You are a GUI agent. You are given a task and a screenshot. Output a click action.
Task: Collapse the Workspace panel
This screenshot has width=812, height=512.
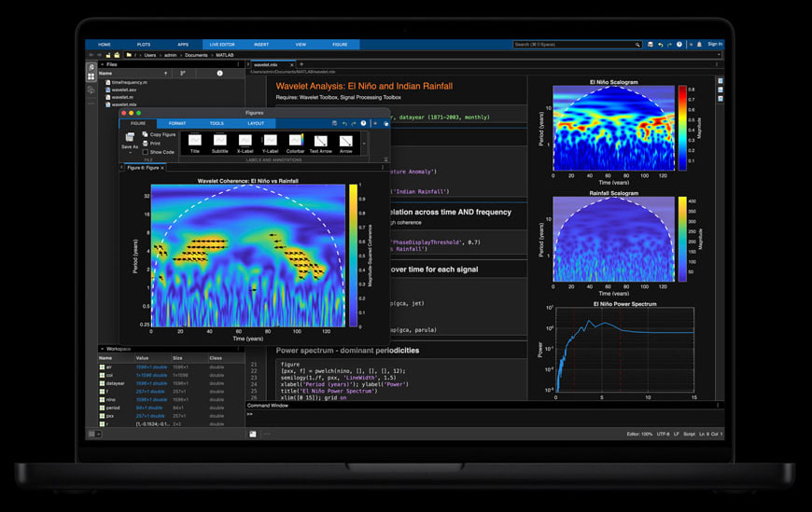point(103,349)
